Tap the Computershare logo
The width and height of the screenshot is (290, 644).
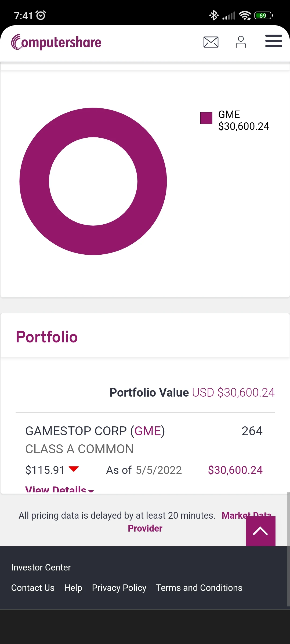pos(56,42)
